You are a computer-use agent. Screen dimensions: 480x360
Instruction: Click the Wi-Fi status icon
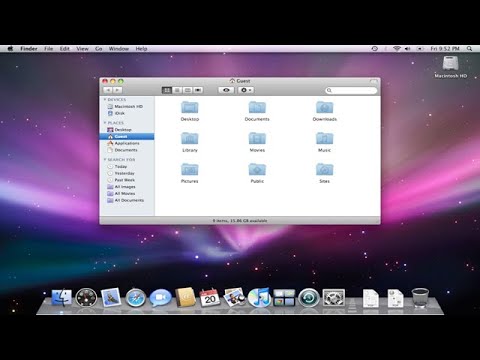(397, 49)
